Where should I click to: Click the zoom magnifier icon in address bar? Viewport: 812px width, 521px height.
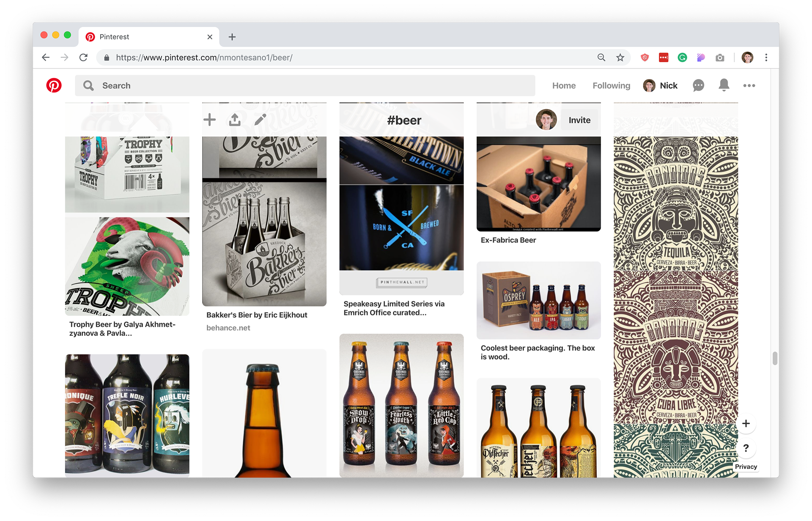click(601, 58)
